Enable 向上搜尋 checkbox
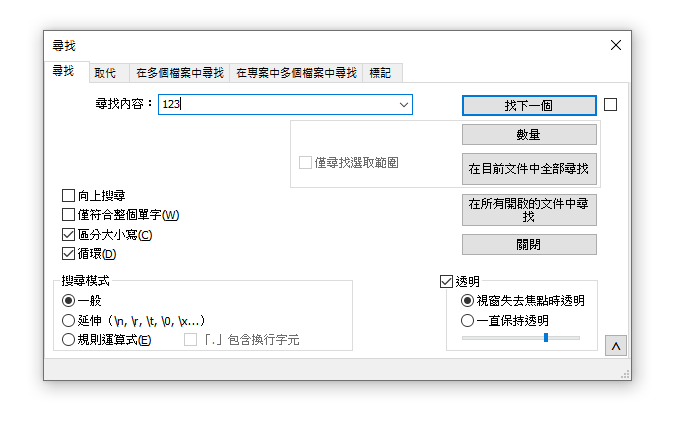676x425 pixels. point(69,195)
